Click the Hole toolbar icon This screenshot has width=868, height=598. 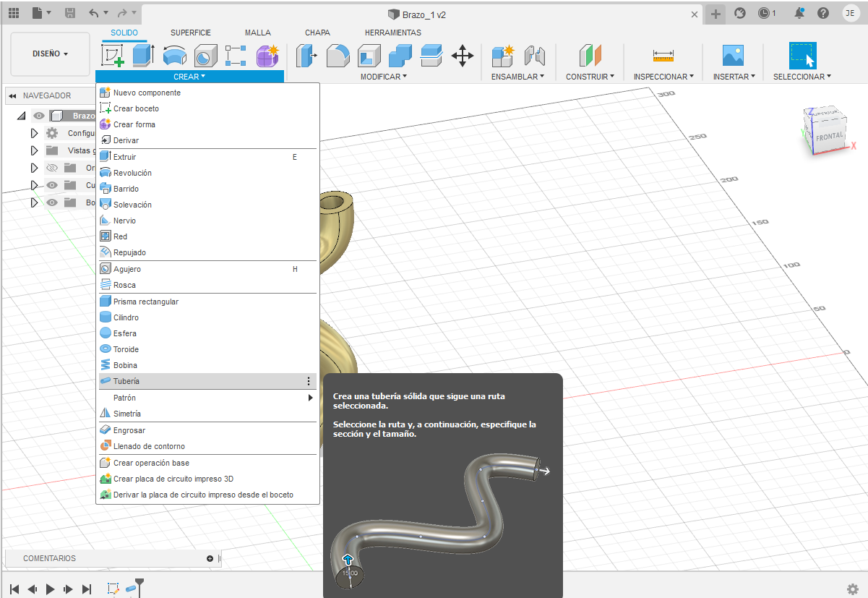tap(206, 56)
